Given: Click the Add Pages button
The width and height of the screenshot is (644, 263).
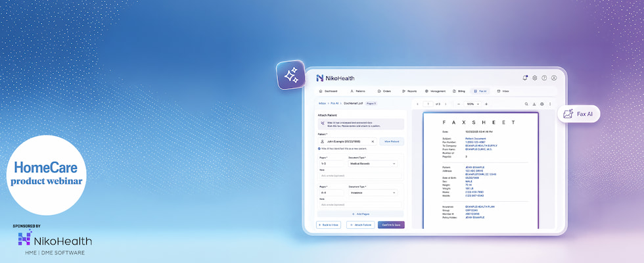Looking at the screenshot, I should pyautogui.click(x=360, y=214).
